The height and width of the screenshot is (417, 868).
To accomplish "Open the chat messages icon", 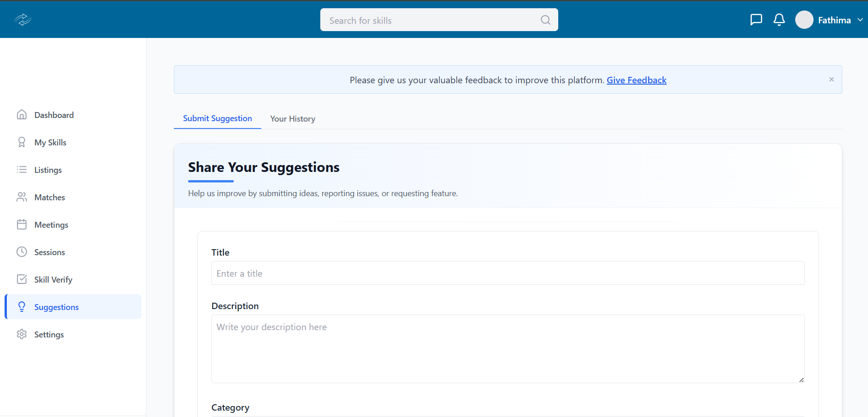I will [756, 20].
